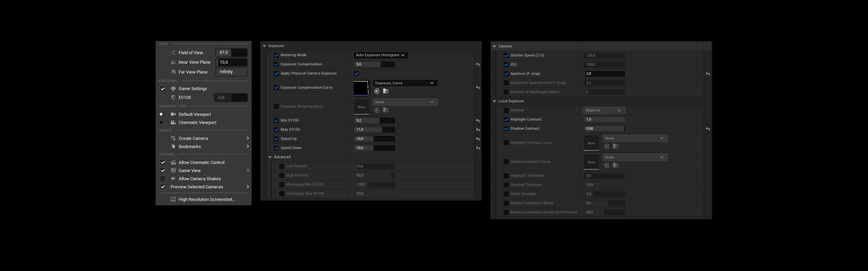Click the Bookmarks icon
The image size is (868, 271).
tap(173, 146)
